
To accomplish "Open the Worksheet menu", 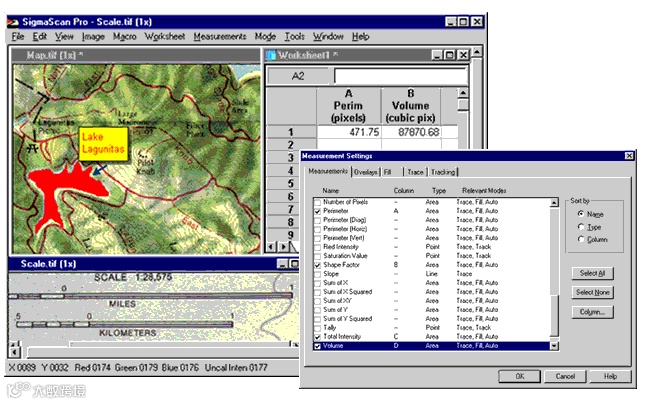I will [x=164, y=37].
